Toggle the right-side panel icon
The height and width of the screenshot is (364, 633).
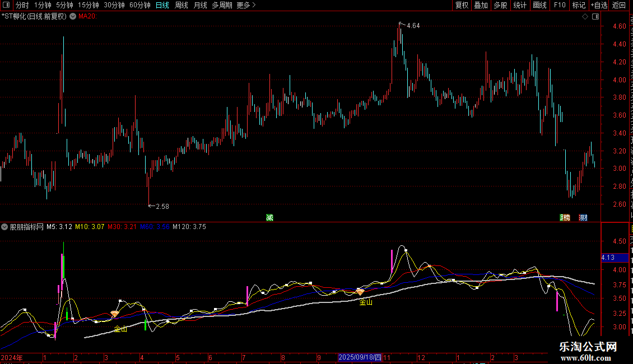595,17
